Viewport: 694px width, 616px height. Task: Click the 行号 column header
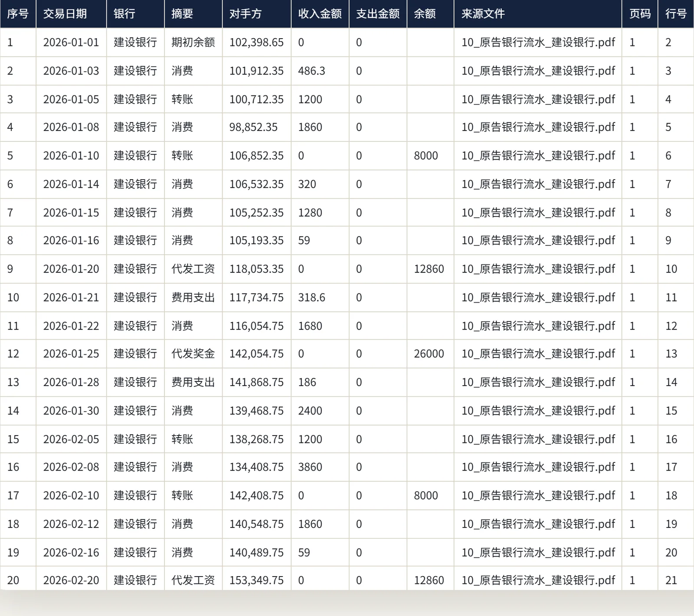click(676, 14)
